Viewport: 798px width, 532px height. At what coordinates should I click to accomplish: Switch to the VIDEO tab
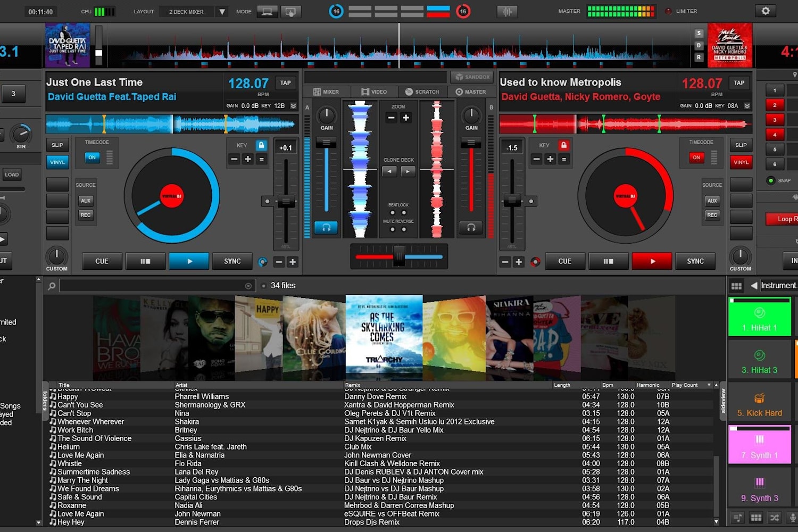[374, 92]
